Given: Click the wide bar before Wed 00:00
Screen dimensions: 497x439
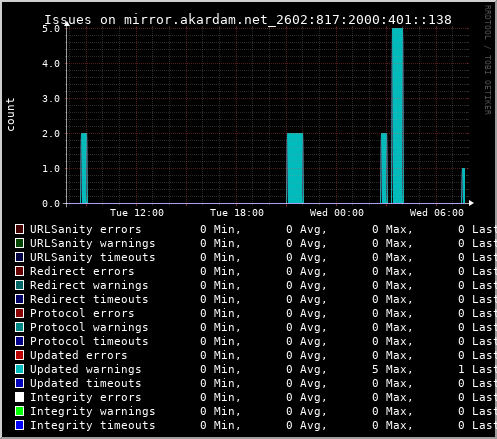Looking at the screenshot, I should click(295, 168).
